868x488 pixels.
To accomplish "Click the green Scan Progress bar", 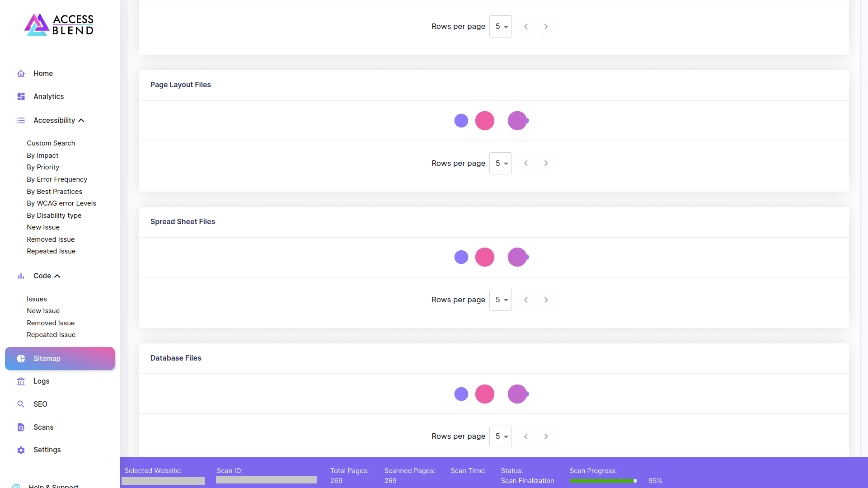I will point(603,481).
